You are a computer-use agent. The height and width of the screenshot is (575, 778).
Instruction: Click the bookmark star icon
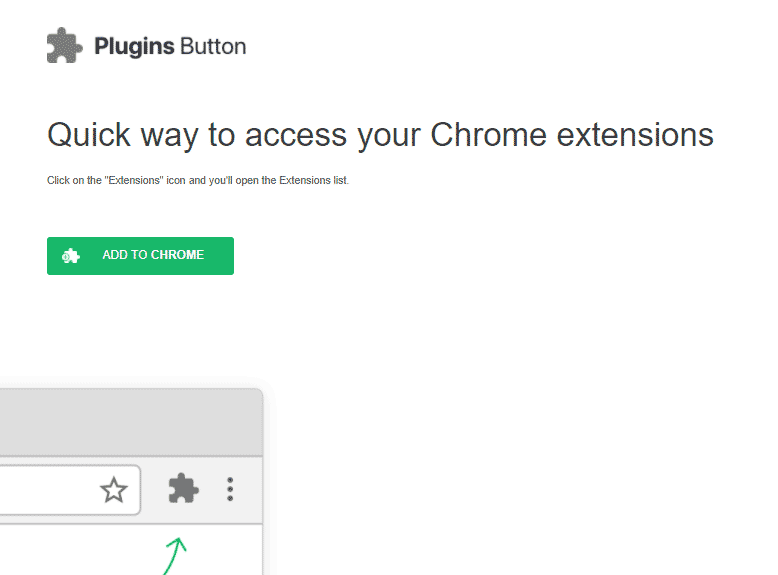(114, 490)
